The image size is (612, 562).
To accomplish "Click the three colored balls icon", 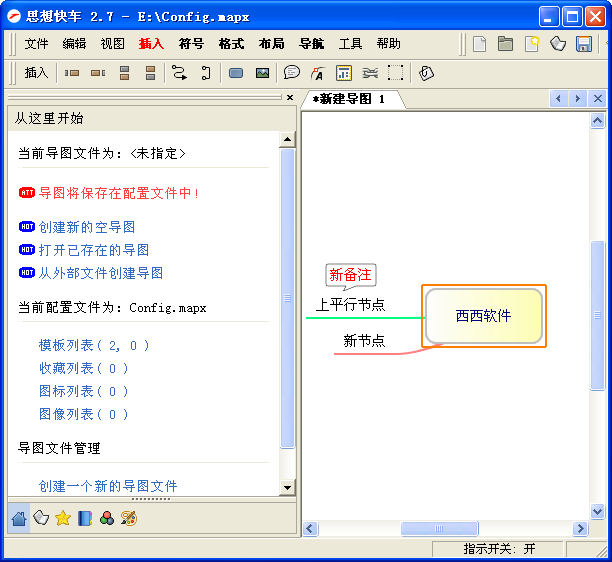I will click(x=107, y=518).
